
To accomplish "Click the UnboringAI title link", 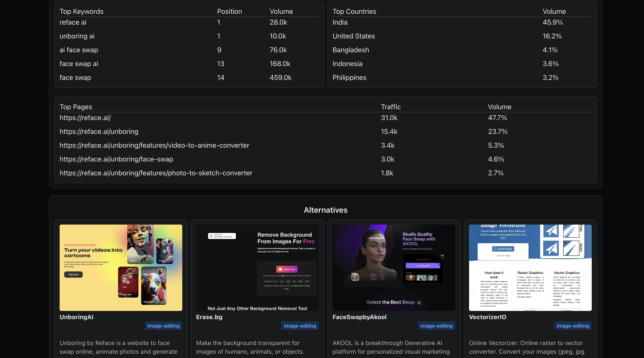I will pos(76,317).
